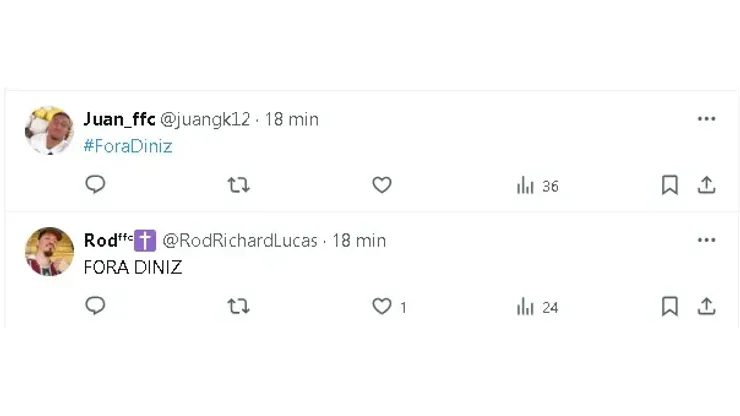This screenshot has height=416, width=740.
Task: View analytics showing 36 views
Action: tap(537, 186)
